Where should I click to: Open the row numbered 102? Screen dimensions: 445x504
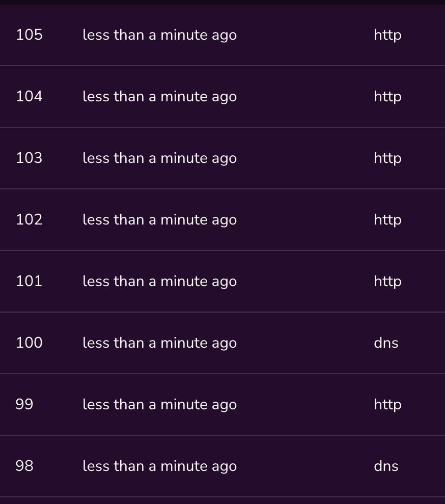coord(29,220)
